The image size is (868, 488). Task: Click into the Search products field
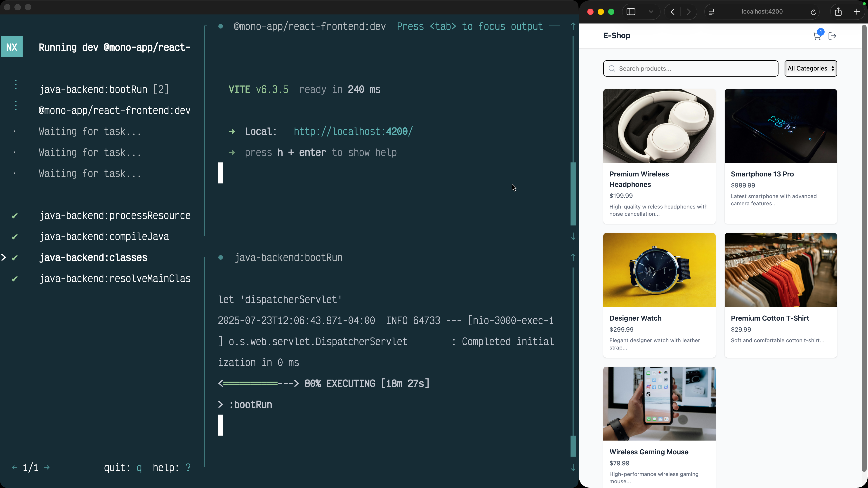point(691,68)
